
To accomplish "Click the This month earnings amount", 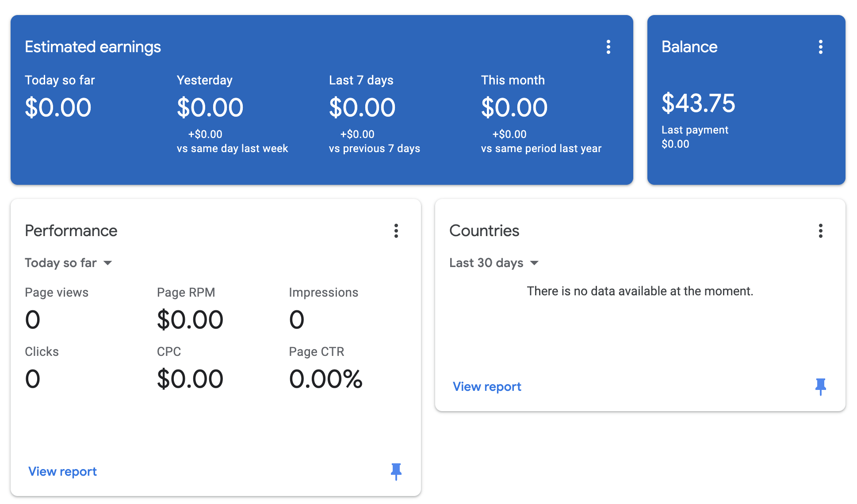I will pos(514,108).
